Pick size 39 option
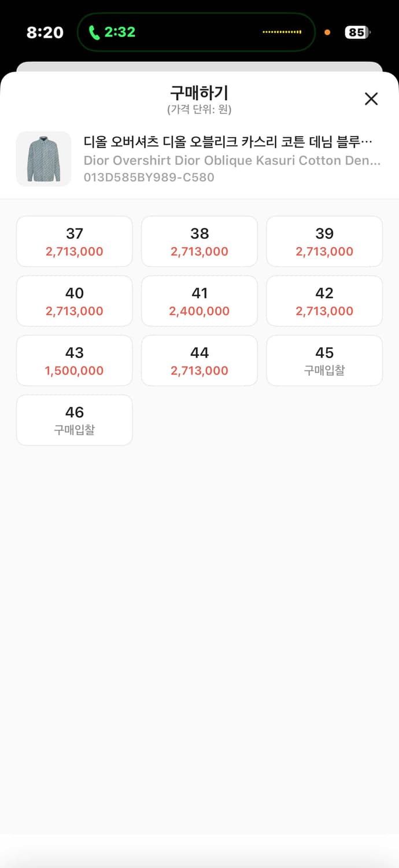 pos(324,241)
